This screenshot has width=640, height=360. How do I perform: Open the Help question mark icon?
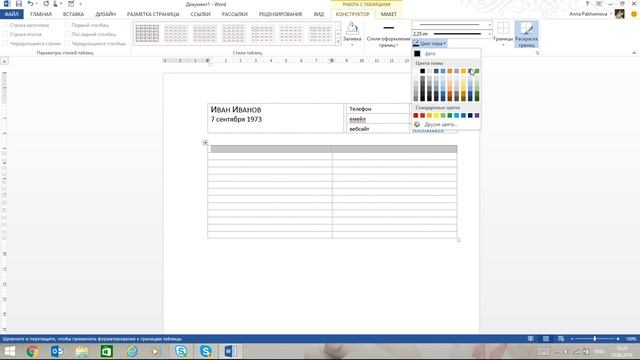pyautogui.click(x=587, y=4)
